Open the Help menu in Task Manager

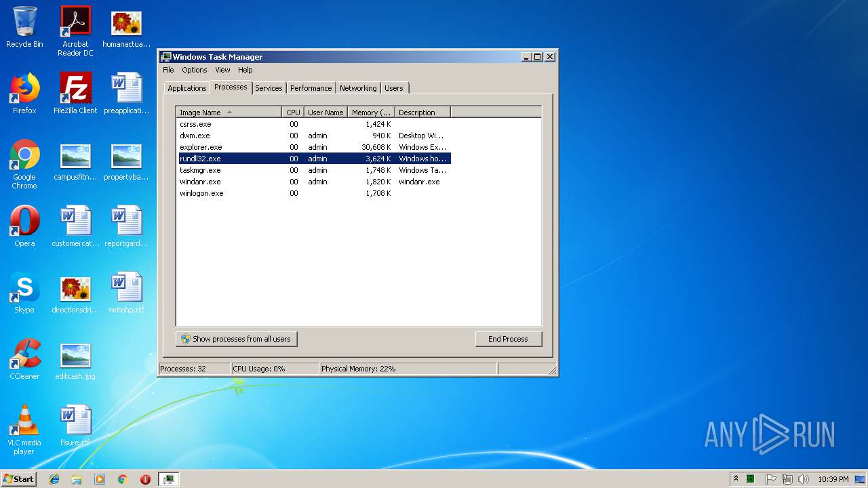pyautogui.click(x=245, y=70)
